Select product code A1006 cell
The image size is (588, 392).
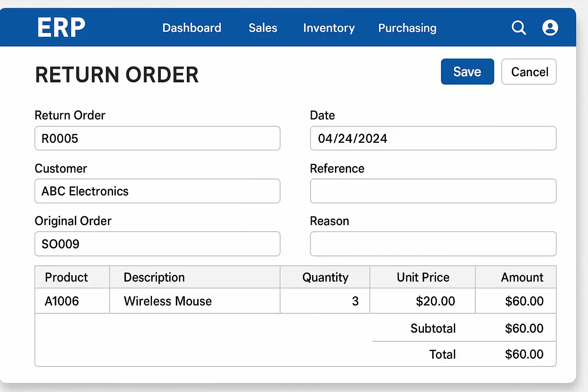pos(72,301)
